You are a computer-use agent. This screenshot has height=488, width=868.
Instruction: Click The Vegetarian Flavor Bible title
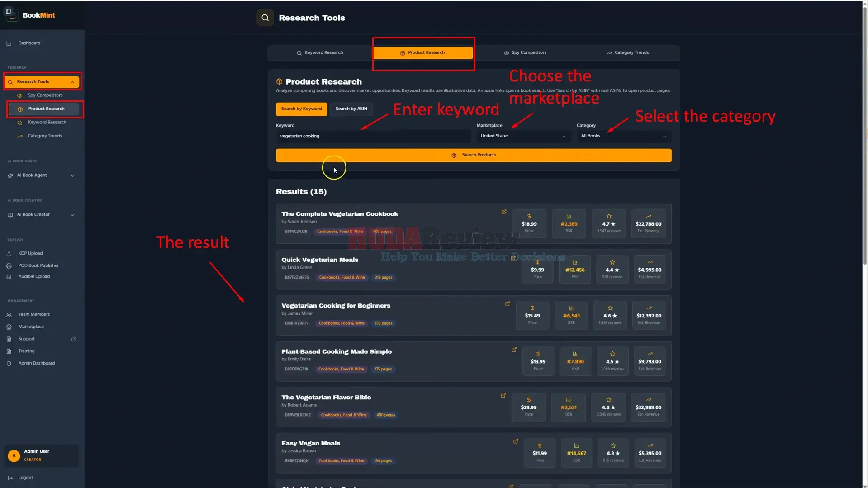326,398
